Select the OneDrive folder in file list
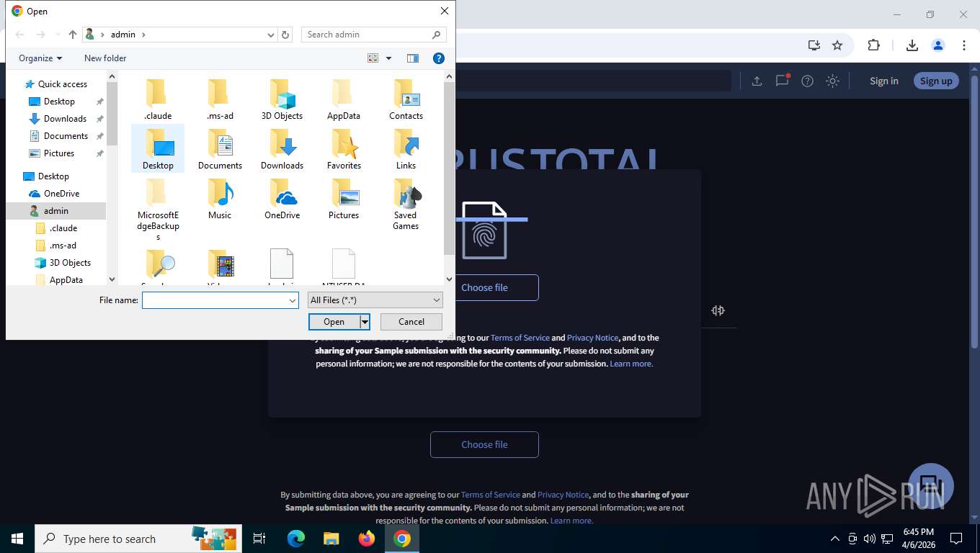 282,199
